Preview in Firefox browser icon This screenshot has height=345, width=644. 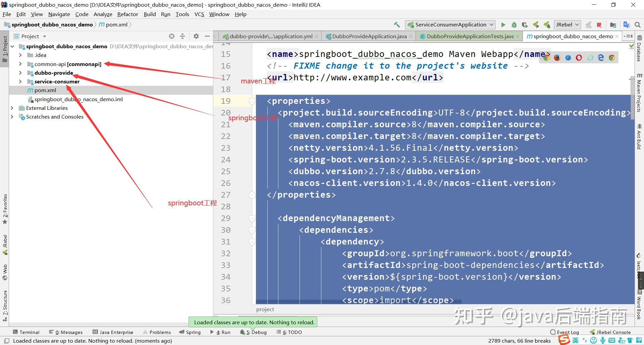[x=557, y=58]
